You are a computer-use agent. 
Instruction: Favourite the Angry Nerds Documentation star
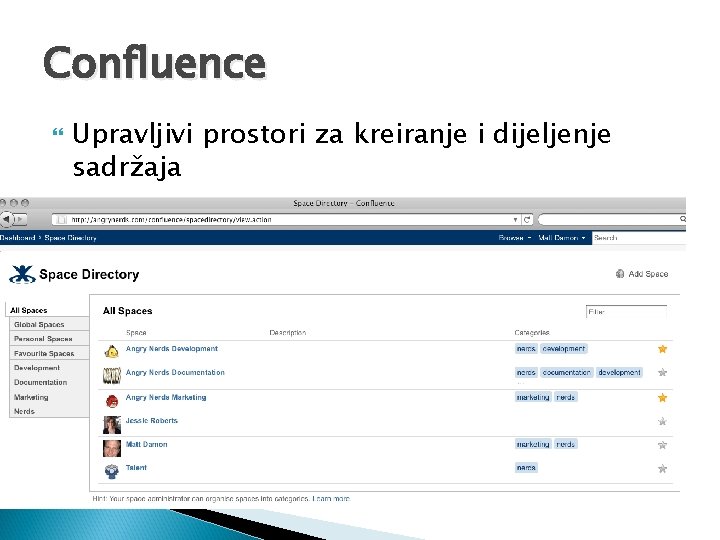(662, 372)
